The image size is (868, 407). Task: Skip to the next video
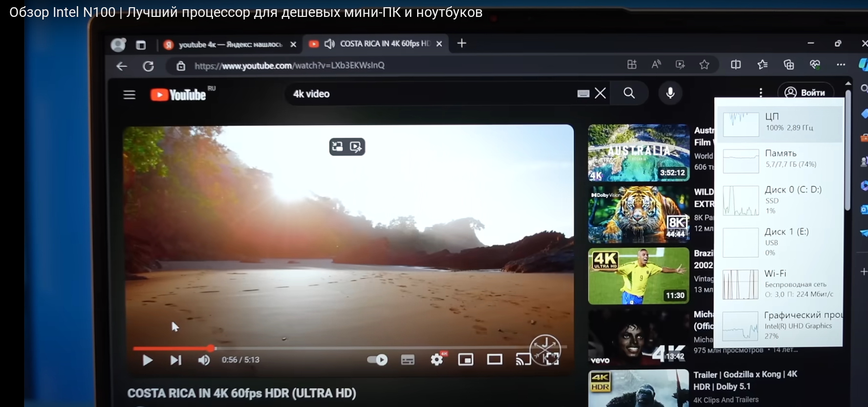click(x=176, y=360)
